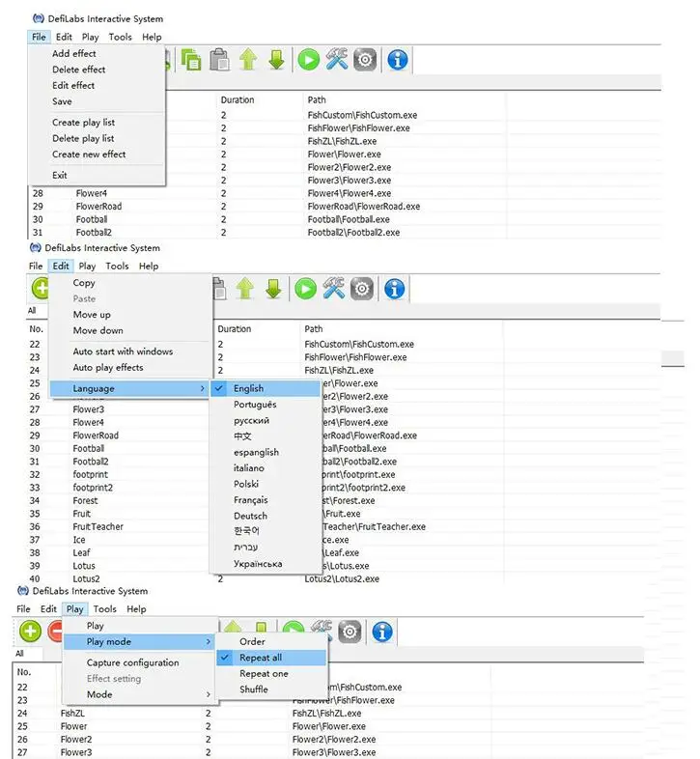The width and height of the screenshot is (700, 759).
Task: Click the green plus add icon in the Edit-menu window
Action: coord(41,289)
